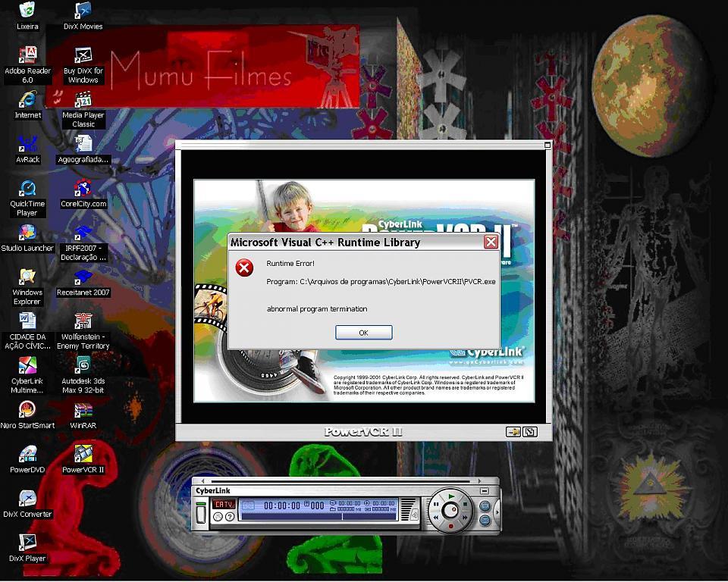Image resolution: width=728 pixels, height=582 pixels.
Task: Click the progress bar in the blue display
Action: pos(318,516)
